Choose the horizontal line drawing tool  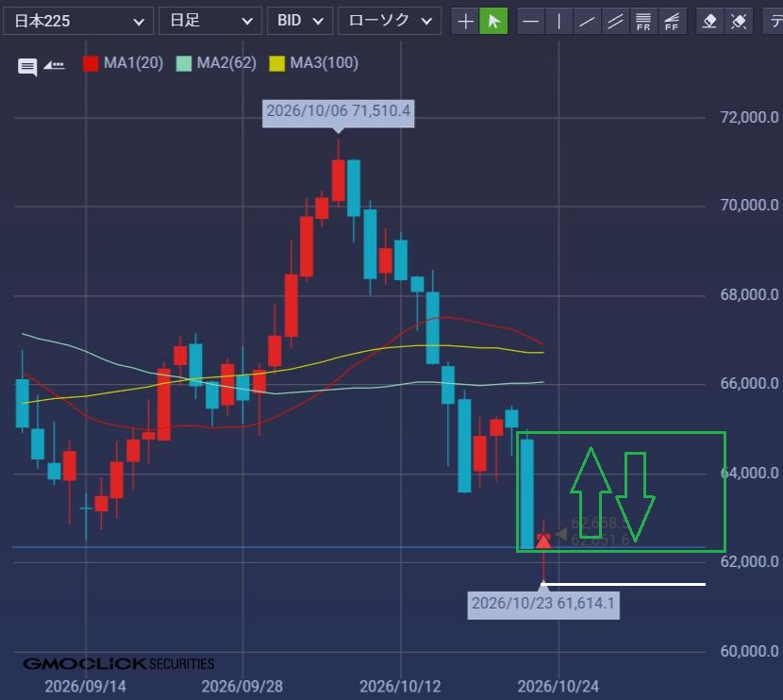(531, 21)
